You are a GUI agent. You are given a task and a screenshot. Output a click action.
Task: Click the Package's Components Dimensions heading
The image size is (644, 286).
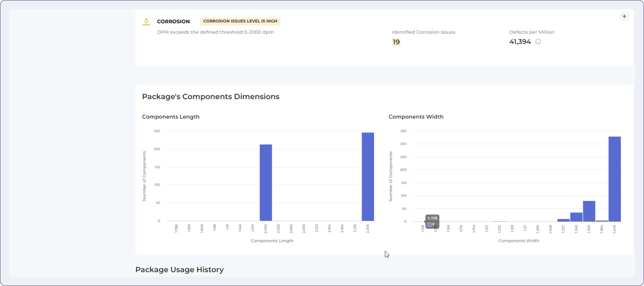[x=211, y=97]
